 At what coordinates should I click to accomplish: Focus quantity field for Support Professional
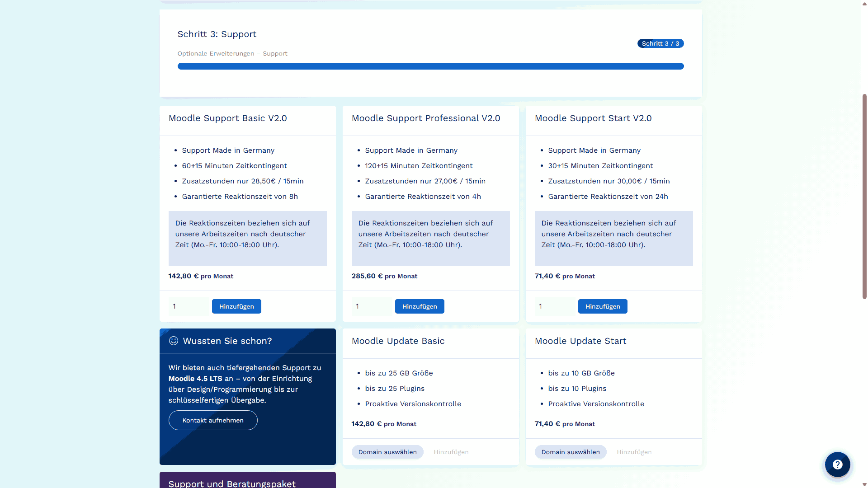372,306
